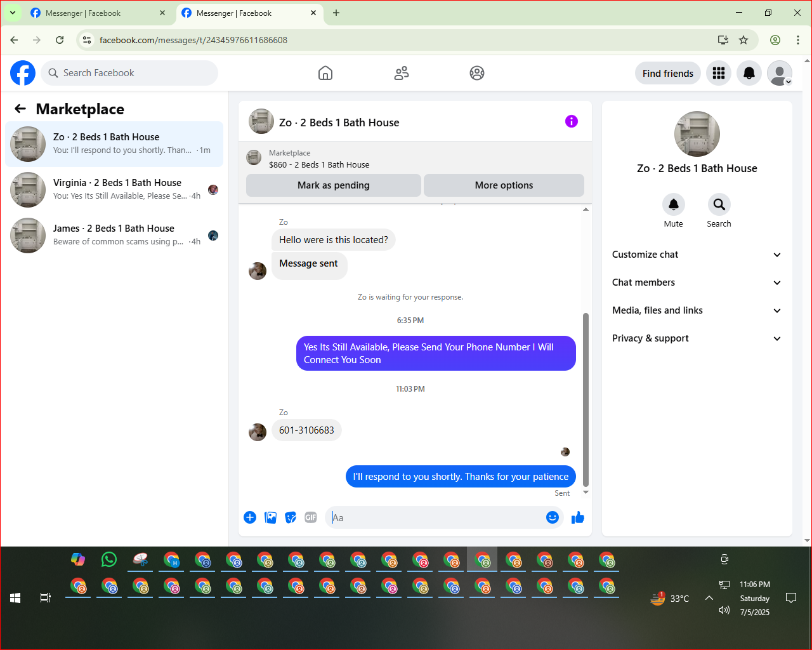Image resolution: width=812 pixels, height=650 pixels.
Task: Click the 'Hello were is this located?' message
Action: point(334,240)
